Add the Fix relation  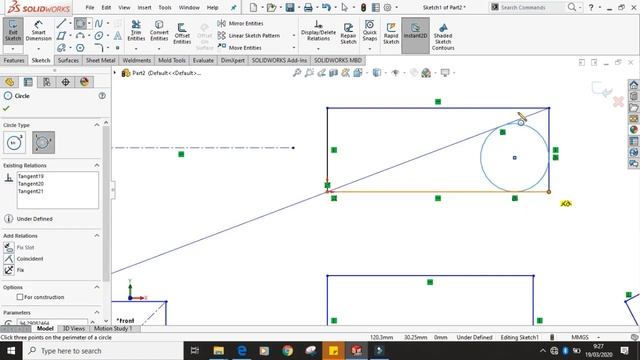tap(14, 270)
